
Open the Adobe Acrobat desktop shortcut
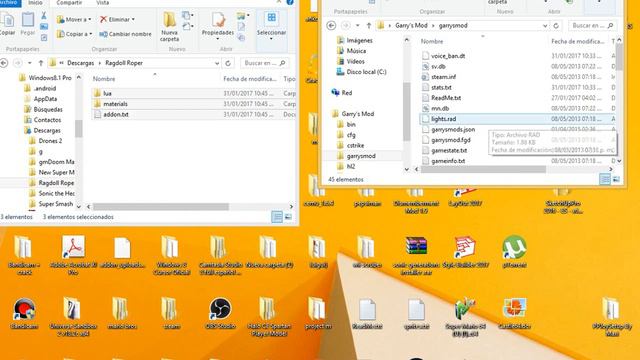(73, 255)
